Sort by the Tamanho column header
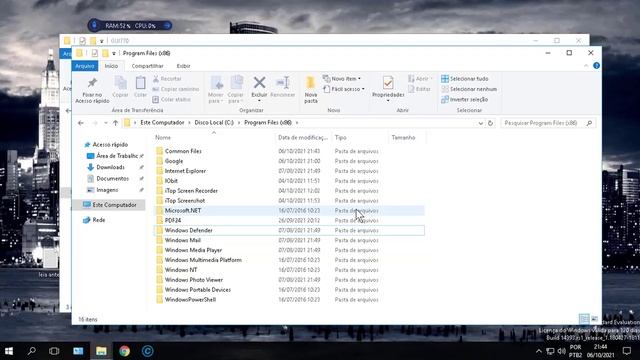The image size is (640, 360). pos(407,138)
